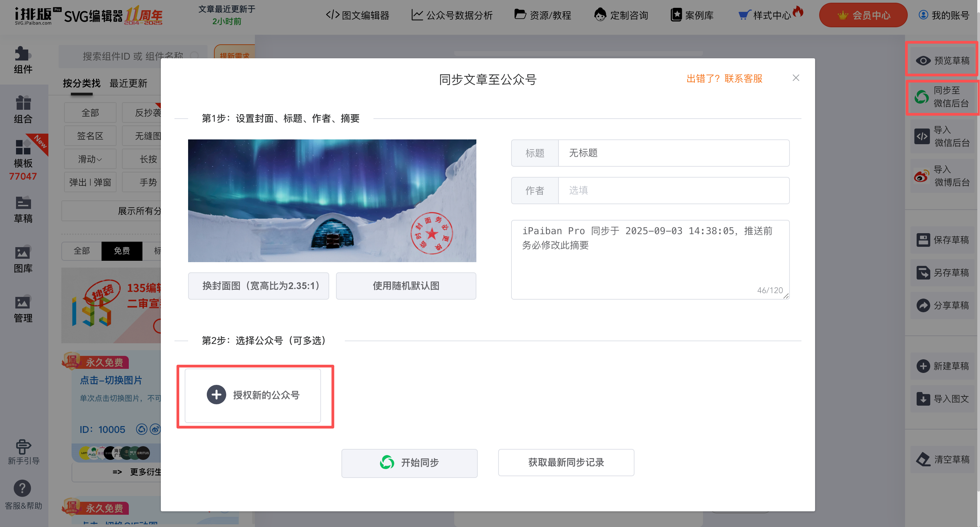The width and height of the screenshot is (980, 527).
Task: Select the 免费 filter toggle
Action: (x=122, y=251)
